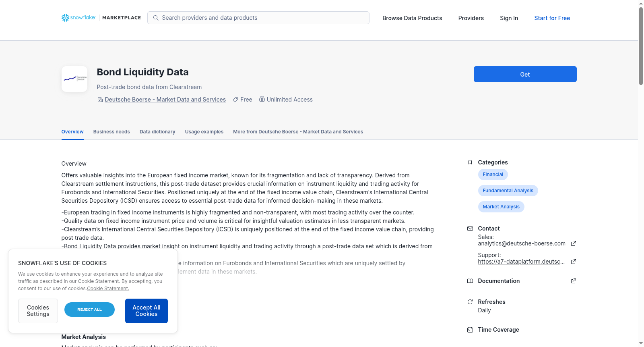Switch to the Overview tab

(x=72, y=132)
